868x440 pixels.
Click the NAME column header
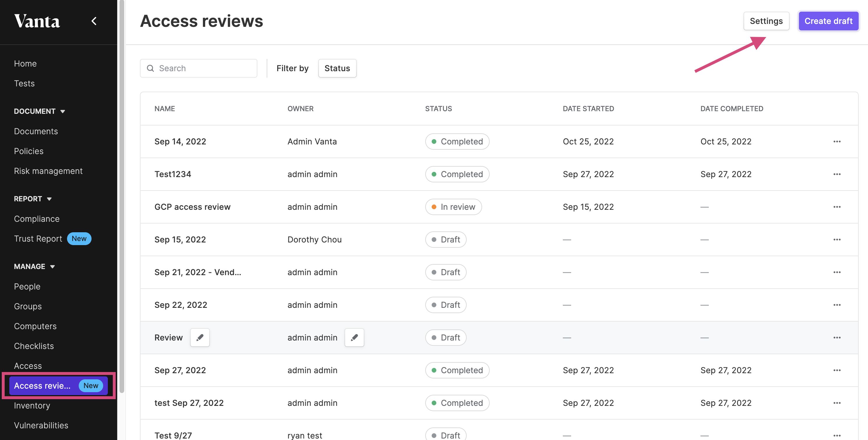[165, 109]
